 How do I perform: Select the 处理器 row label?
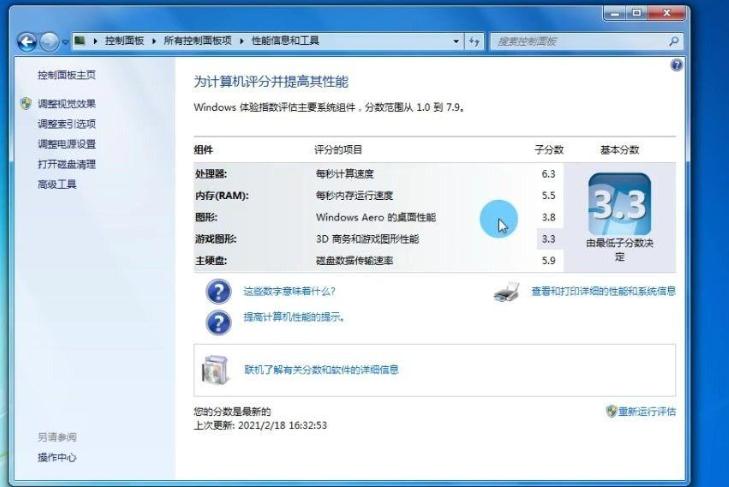point(211,174)
